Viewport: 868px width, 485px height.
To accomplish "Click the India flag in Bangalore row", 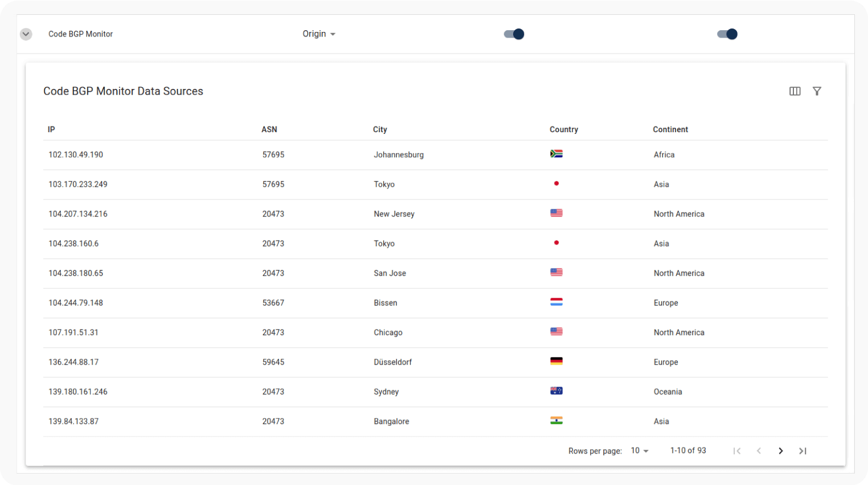I will tap(556, 421).
